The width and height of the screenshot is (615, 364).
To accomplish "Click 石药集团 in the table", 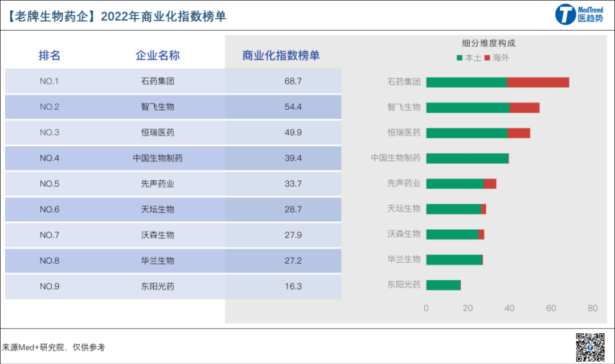I will (x=158, y=81).
